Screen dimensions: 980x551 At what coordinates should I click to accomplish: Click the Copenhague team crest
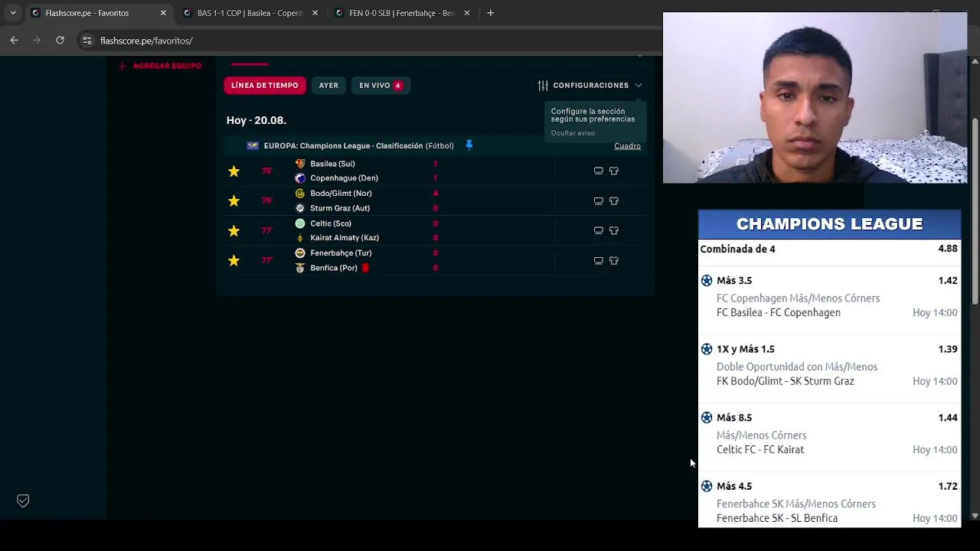coord(300,178)
